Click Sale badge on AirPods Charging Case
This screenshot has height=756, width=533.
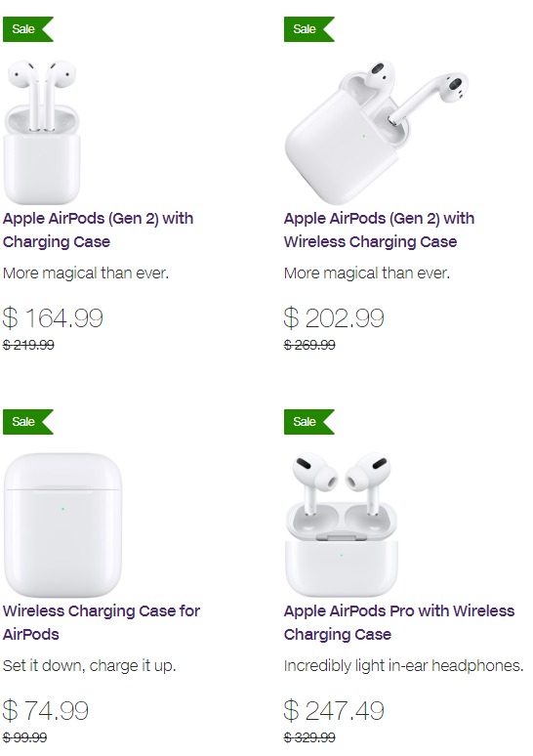tap(28, 29)
